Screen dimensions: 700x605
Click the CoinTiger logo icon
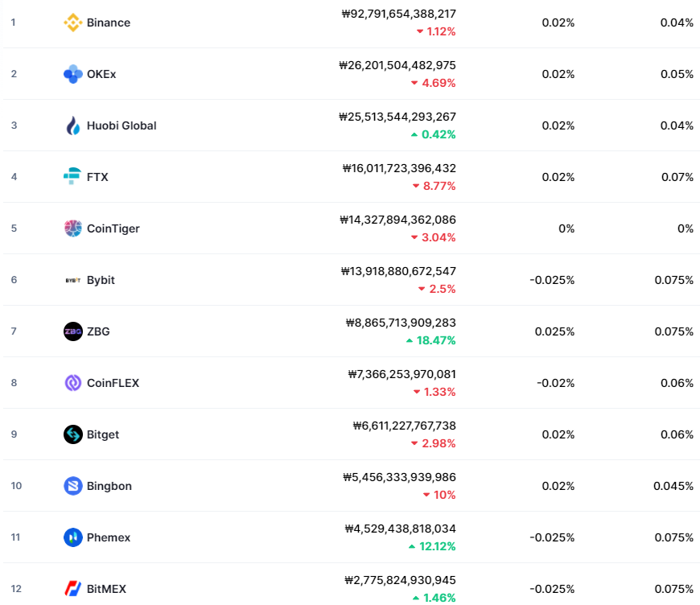click(x=72, y=228)
